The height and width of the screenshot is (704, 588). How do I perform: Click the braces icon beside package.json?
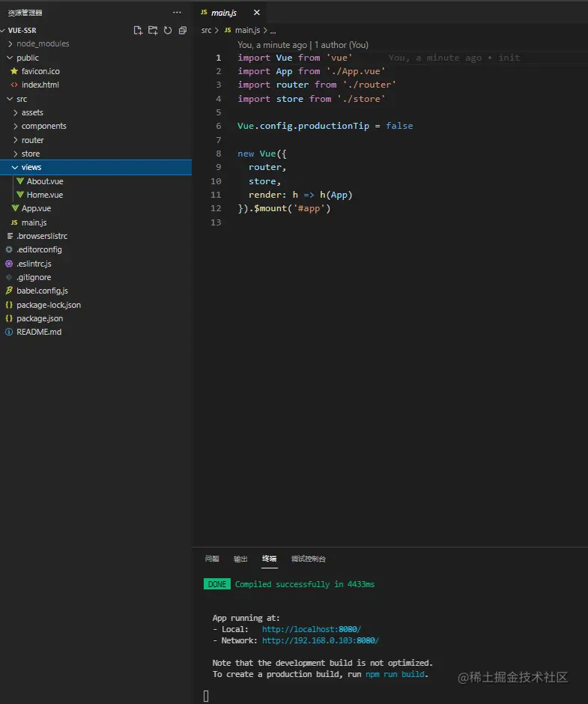8,318
